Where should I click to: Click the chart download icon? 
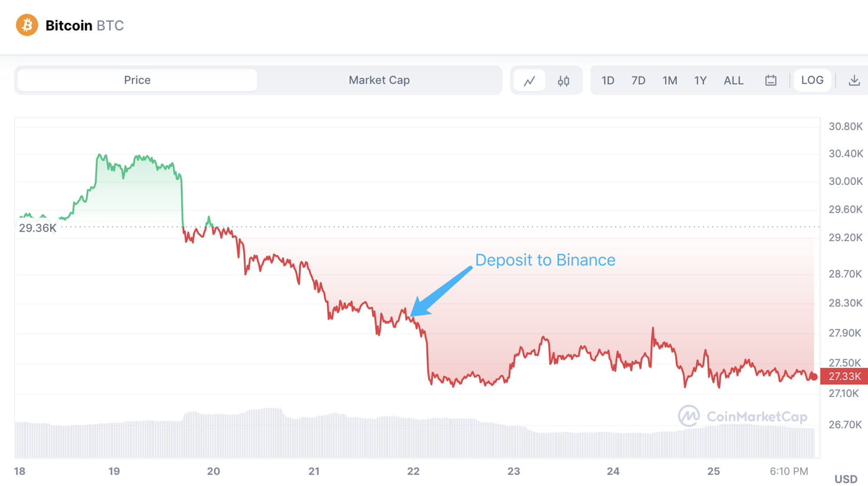pyautogui.click(x=854, y=80)
